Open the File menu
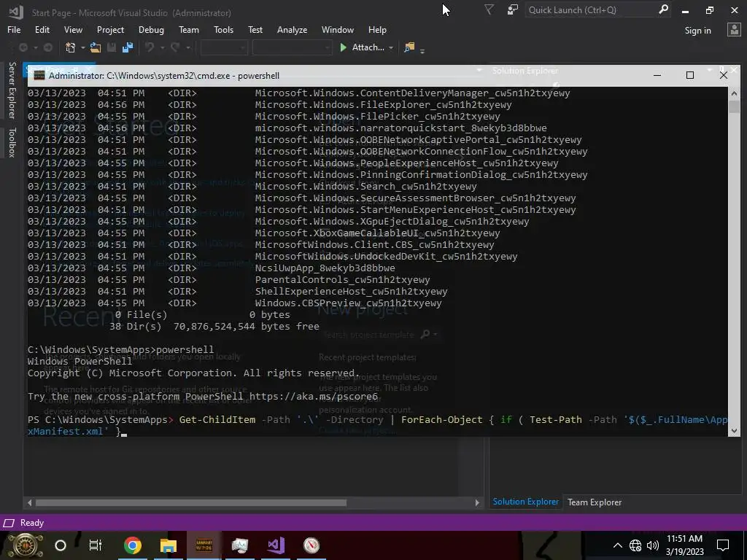Viewport: 747px width, 560px height. [x=14, y=29]
